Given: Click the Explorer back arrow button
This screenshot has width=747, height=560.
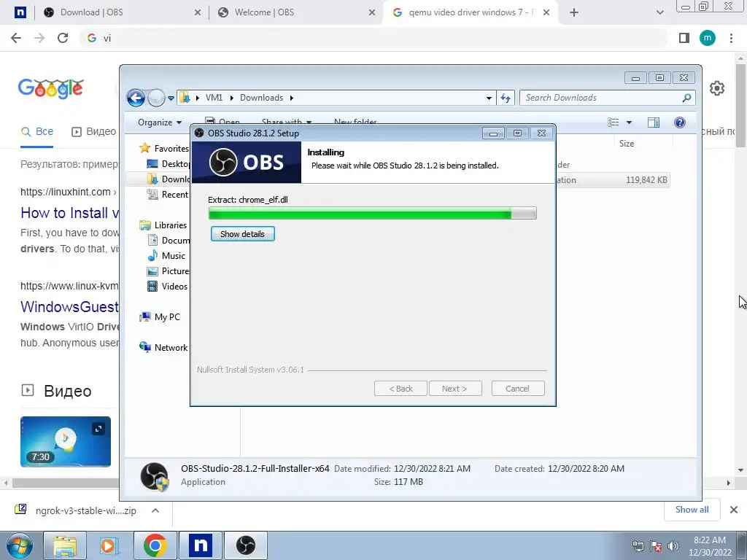Looking at the screenshot, I should (136, 98).
